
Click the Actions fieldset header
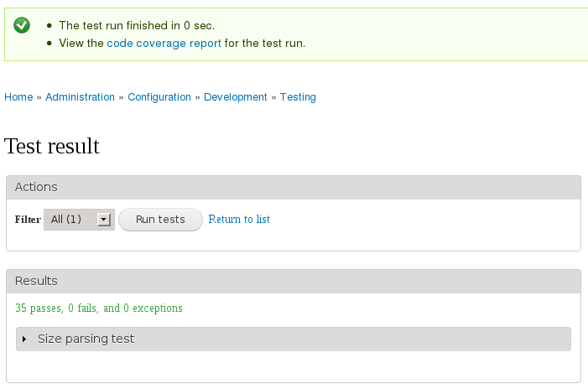click(294, 187)
